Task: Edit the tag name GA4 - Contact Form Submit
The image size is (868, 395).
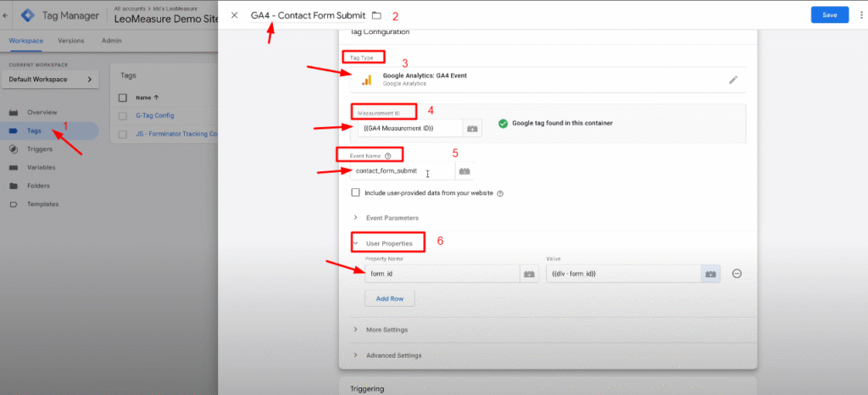Action: [309, 15]
